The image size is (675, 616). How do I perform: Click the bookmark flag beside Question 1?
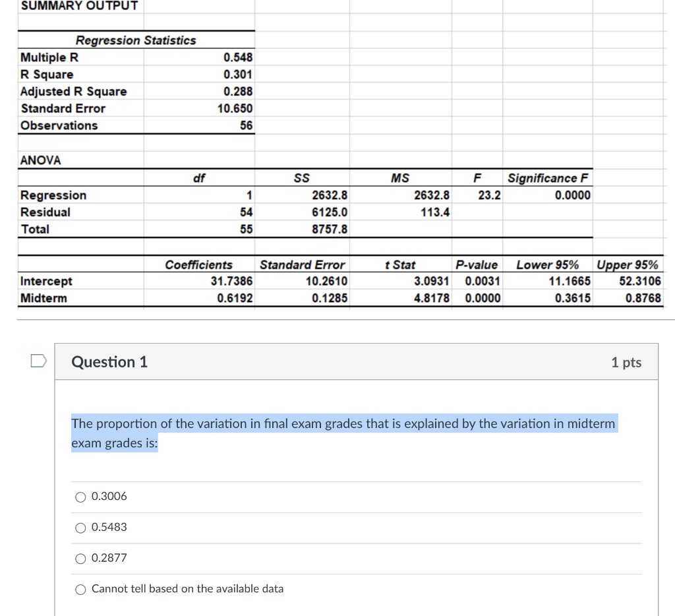click(38, 359)
